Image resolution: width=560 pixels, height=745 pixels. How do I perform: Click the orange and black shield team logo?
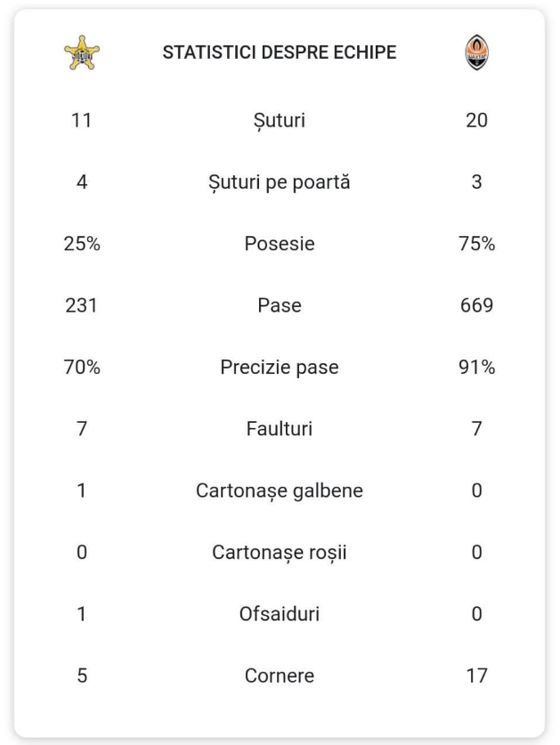tap(476, 53)
